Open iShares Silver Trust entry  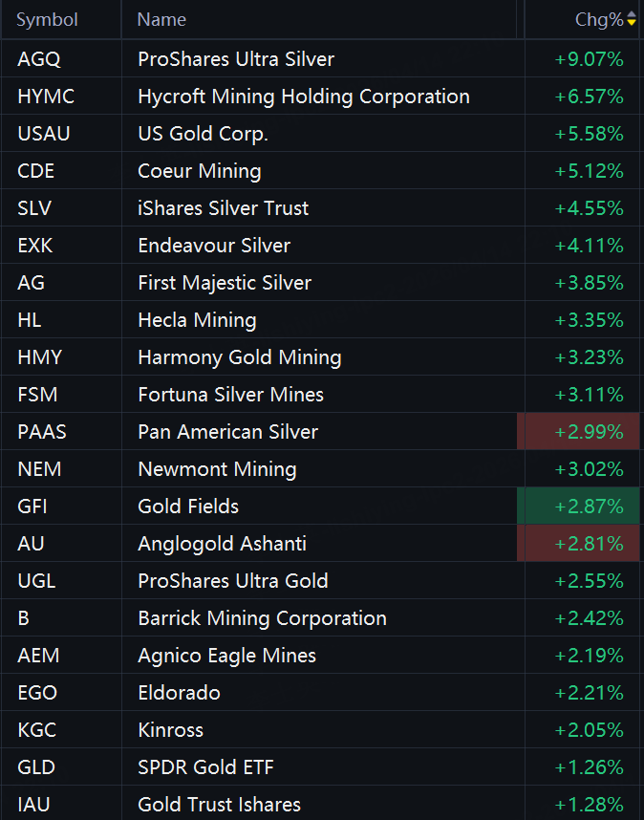click(x=223, y=208)
